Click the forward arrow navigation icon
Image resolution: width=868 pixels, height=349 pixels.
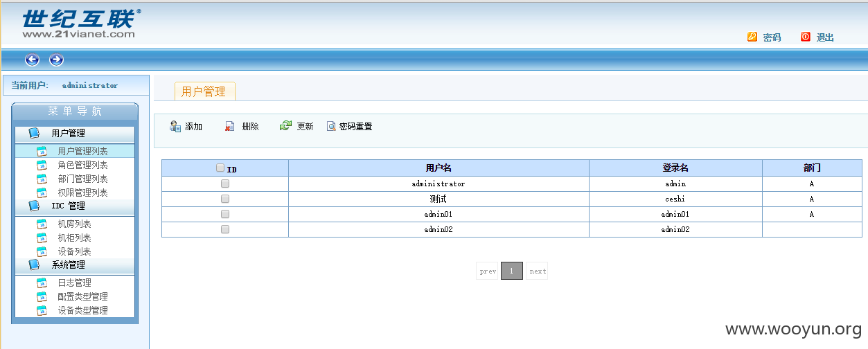tap(57, 60)
